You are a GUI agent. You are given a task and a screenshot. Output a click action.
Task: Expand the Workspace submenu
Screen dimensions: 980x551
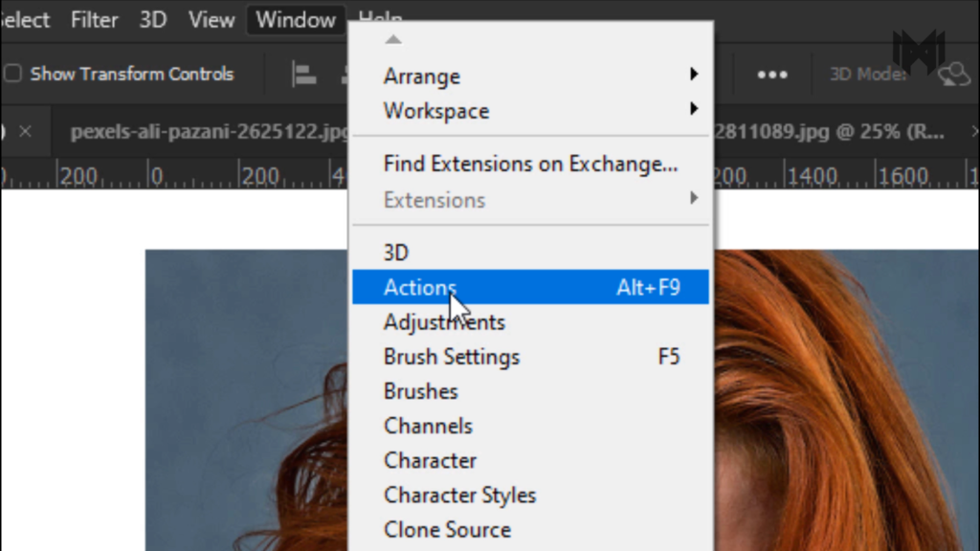pos(530,111)
